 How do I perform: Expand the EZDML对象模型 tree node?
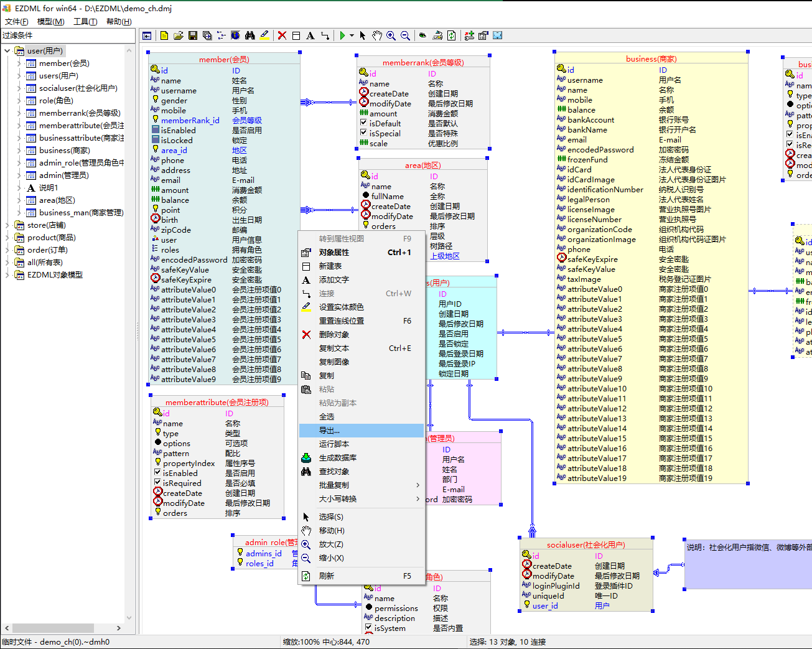7,275
